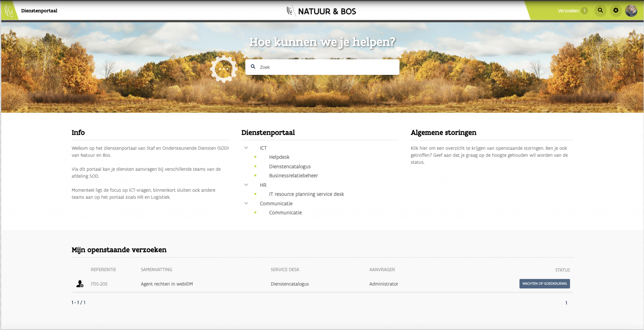Image resolution: width=644 pixels, height=330 pixels.
Task: Click the WACHTEN OP GOEDKEURING status button
Action: (x=544, y=284)
